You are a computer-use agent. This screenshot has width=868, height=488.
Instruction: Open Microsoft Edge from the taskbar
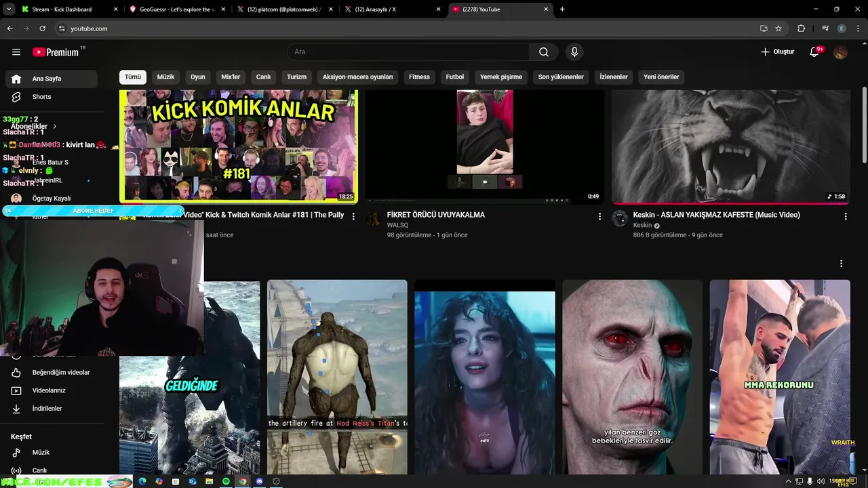(x=142, y=481)
